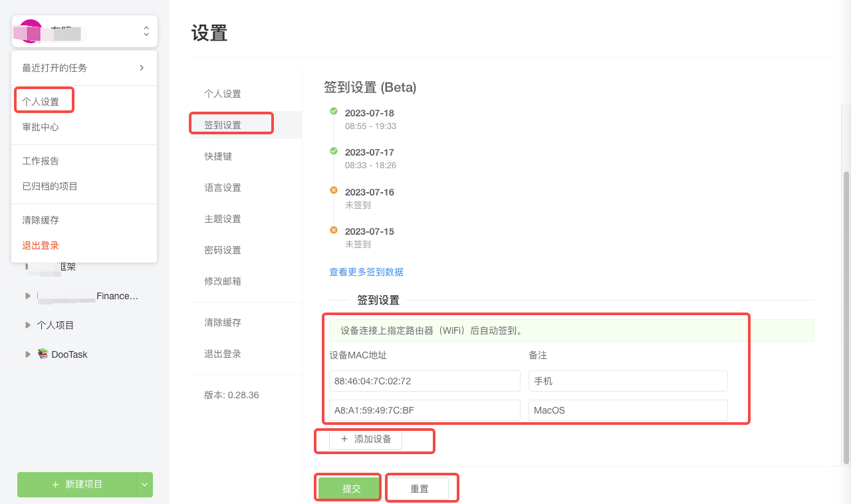Click the orange cross icon for 2023-07-16
This screenshot has height=504, width=851.
pos(333,190)
